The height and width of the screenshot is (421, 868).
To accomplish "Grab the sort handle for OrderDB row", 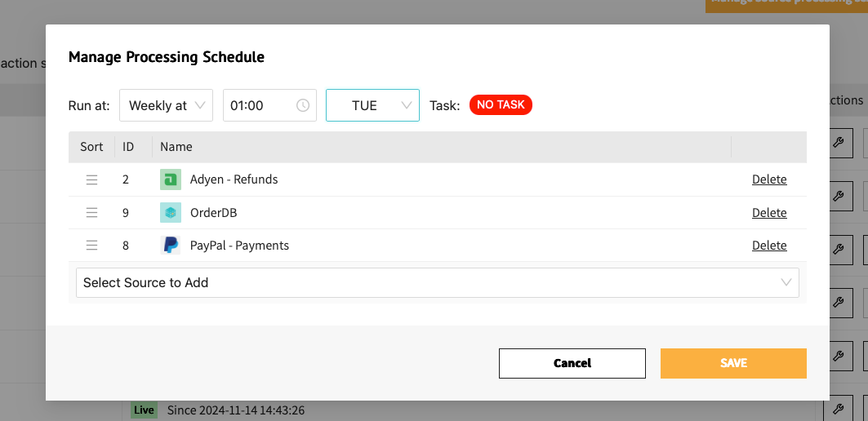I will coord(92,213).
